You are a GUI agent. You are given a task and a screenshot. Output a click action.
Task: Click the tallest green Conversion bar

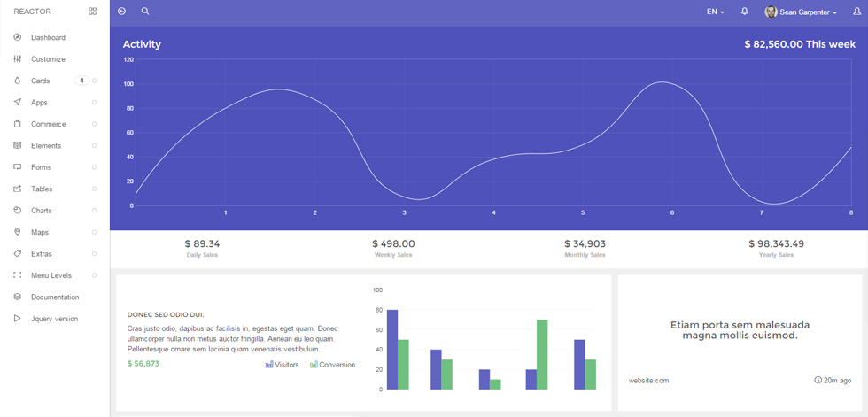point(542,354)
